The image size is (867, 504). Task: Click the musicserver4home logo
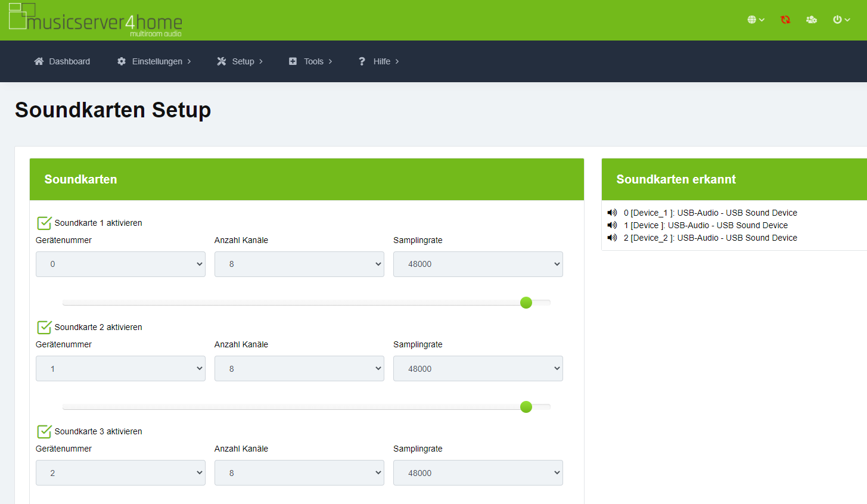[x=95, y=20]
